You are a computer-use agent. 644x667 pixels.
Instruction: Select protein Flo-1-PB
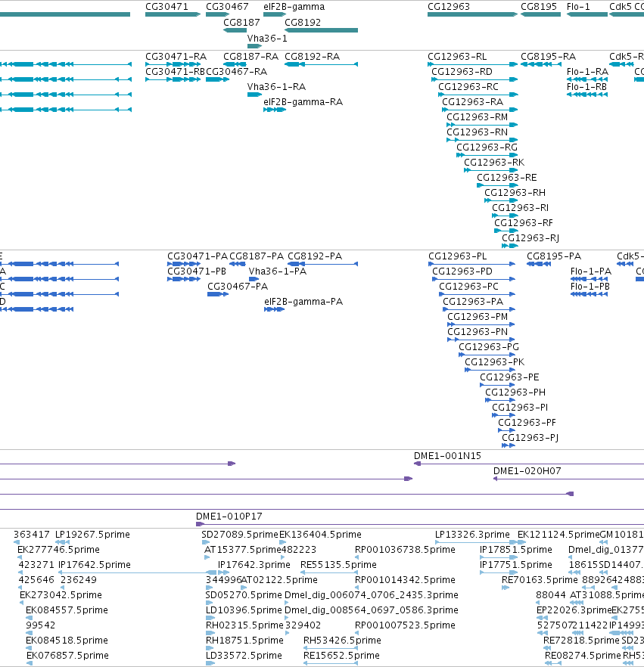(x=590, y=287)
